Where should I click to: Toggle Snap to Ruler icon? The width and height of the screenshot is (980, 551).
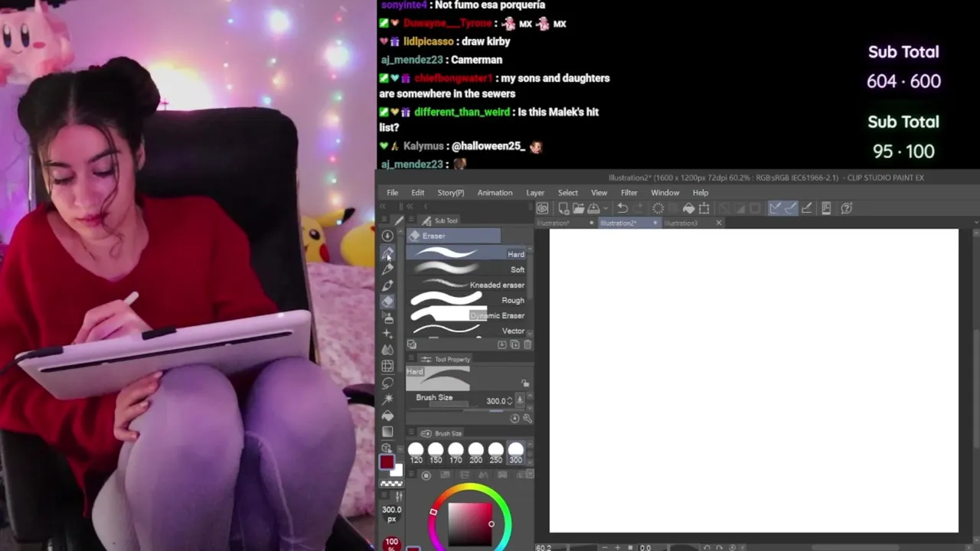point(774,208)
